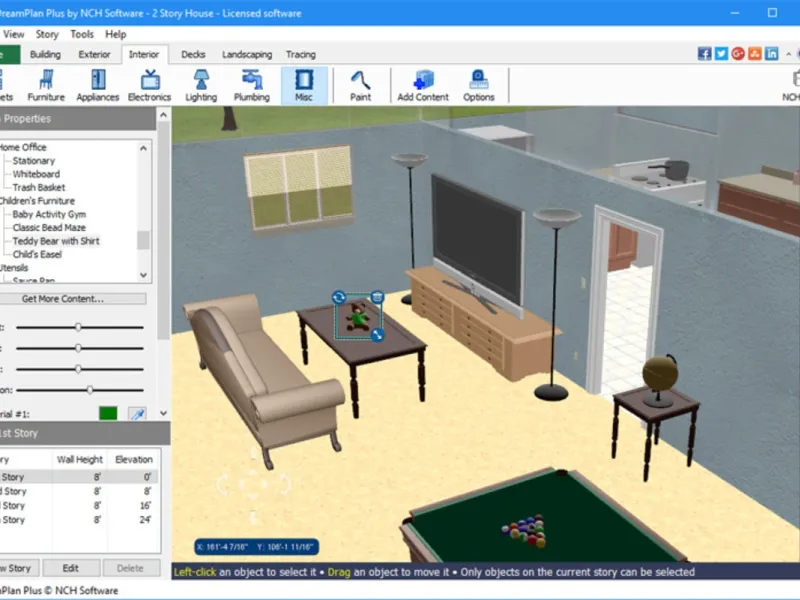Collapse the Home Office group
This screenshot has height=600, width=800.
click(23, 147)
